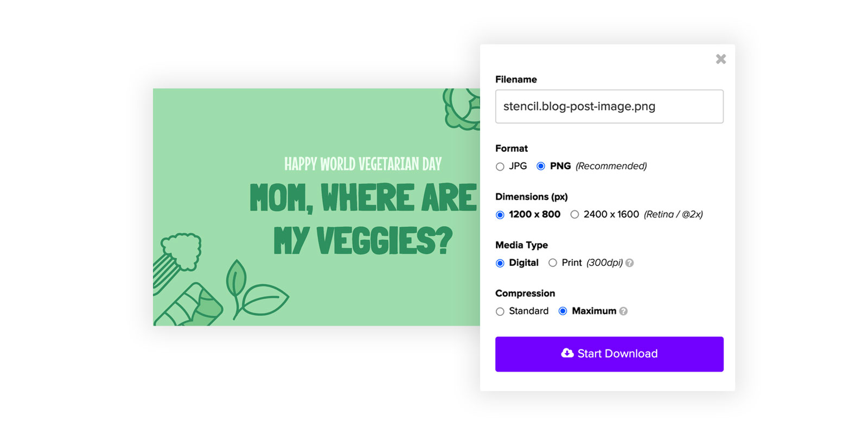Open the help tooltip icon next to Maximum
This screenshot has width=868, height=434.
click(623, 311)
